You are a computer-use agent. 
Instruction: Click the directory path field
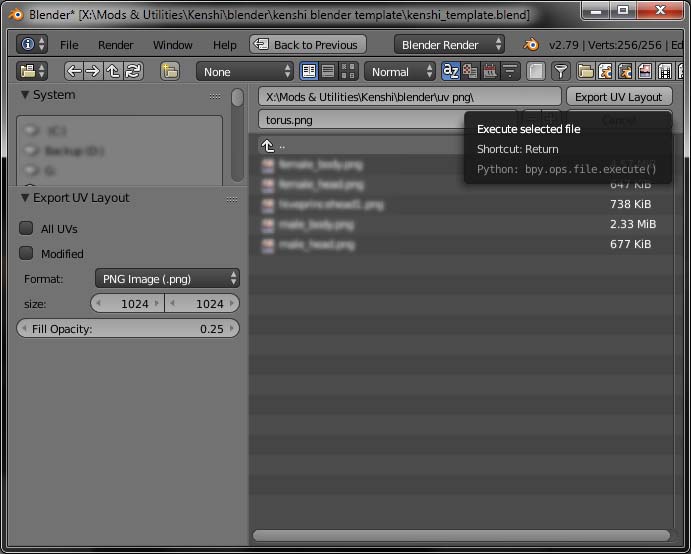410,97
